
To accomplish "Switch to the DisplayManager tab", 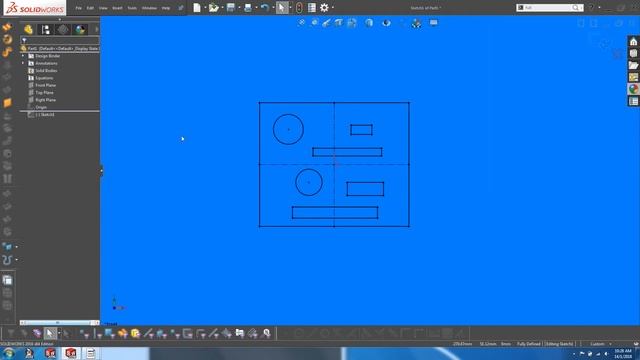I will coord(80,29).
